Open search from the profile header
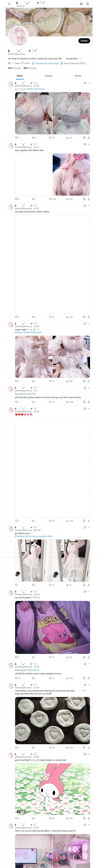The height and width of the screenshot is (868, 98). (88, 4)
